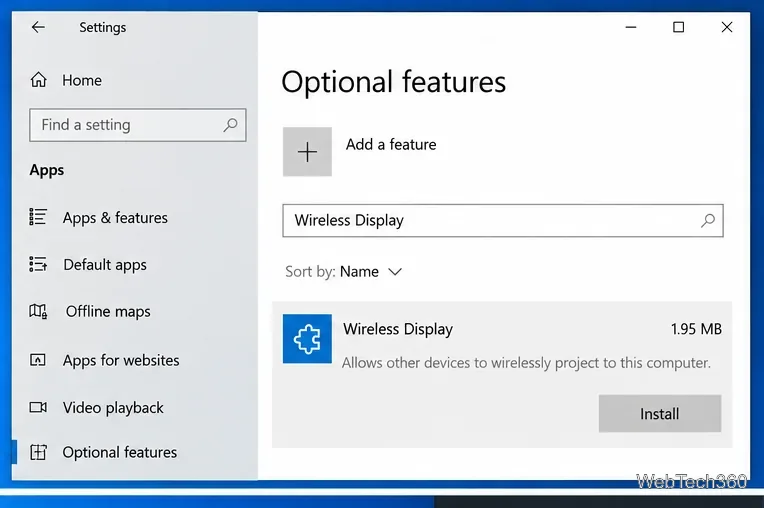Click the Apps & features list icon

click(38, 217)
